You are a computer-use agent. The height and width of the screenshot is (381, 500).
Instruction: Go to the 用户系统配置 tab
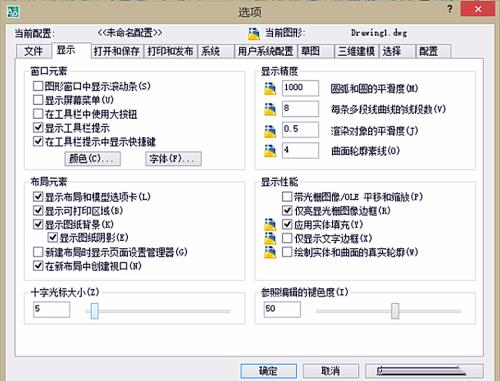tap(265, 51)
